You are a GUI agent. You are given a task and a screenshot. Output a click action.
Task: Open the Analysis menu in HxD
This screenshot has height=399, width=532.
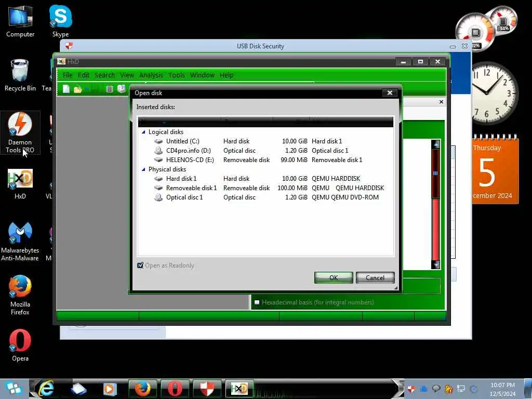pos(151,75)
